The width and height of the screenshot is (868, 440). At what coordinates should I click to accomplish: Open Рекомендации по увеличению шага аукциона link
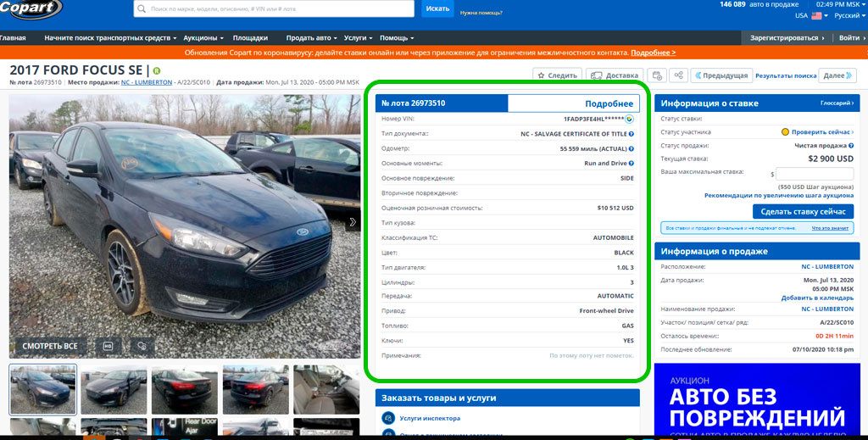tap(779, 195)
